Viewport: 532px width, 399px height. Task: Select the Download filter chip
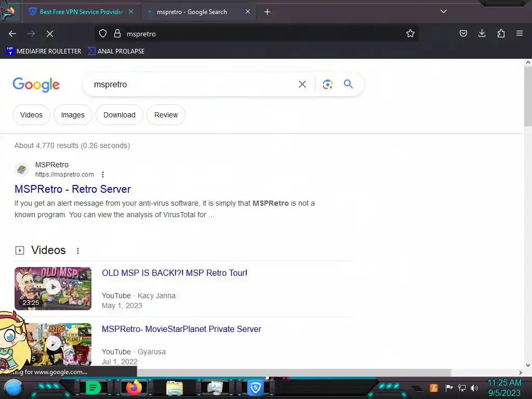119,115
